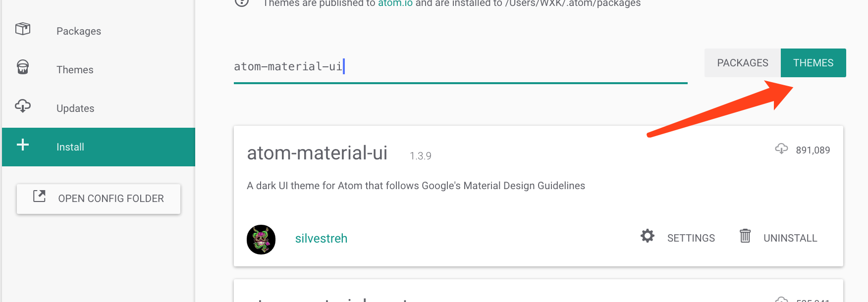Click the Themes paint bucket icon
Screen dimensions: 868x302
coord(23,67)
